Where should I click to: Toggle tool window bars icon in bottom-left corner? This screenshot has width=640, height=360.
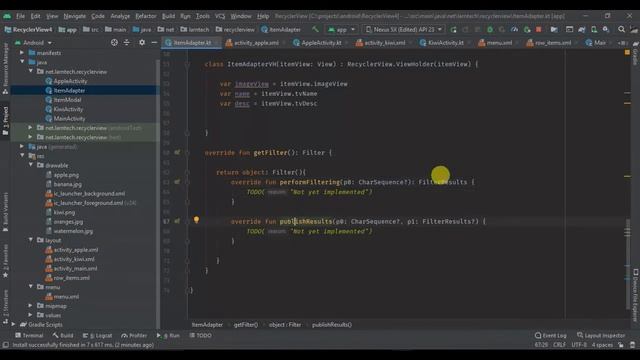pyautogui.click(x=5, y=345)
